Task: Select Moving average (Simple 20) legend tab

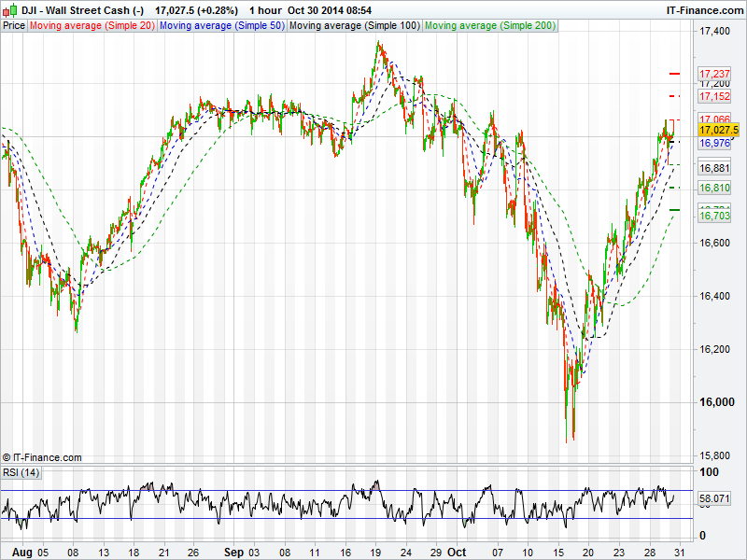Action: tap(92, 25)
